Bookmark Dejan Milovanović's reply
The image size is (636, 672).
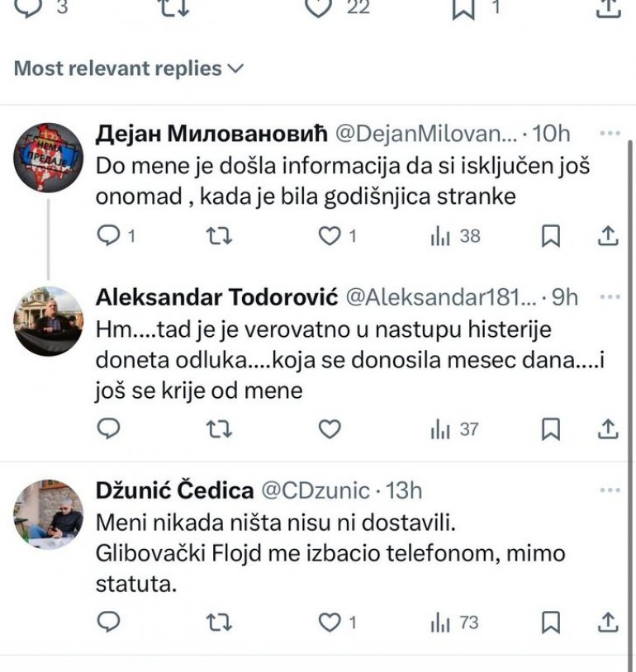tap(551, 237)
